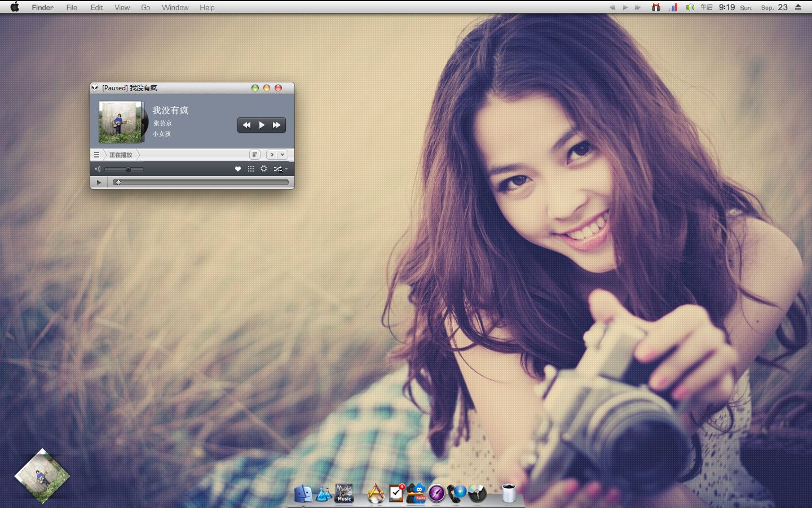Open the player's main menu list icon

[x=96, y=155]
